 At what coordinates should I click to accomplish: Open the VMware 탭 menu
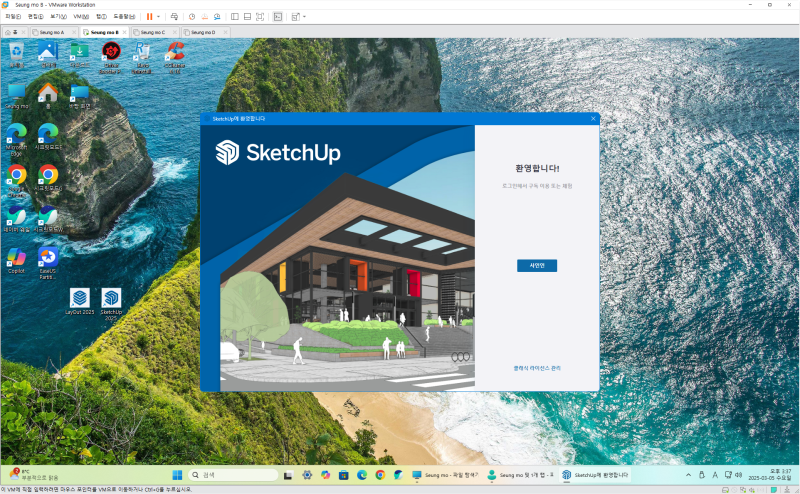click(102, 17)
